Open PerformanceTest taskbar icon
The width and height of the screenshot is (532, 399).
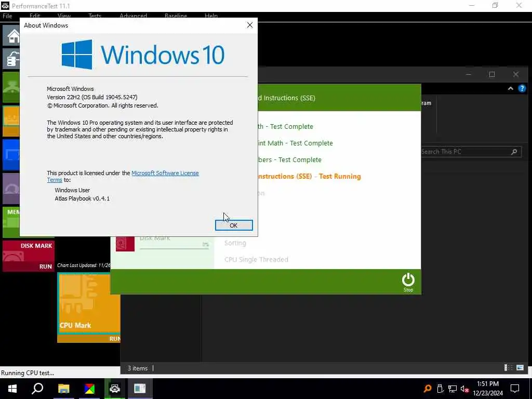click(x=115, y=389)
